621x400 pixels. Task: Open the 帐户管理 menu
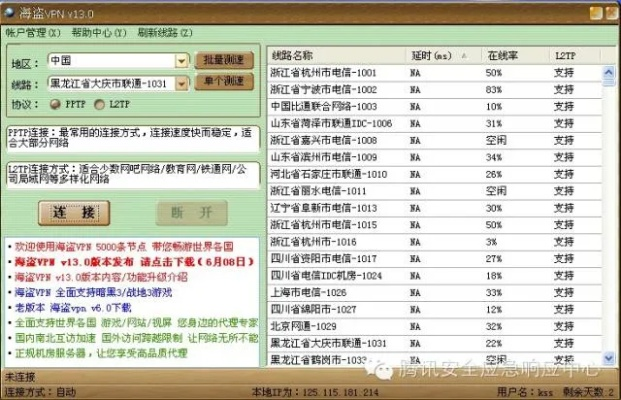point(26,32)
